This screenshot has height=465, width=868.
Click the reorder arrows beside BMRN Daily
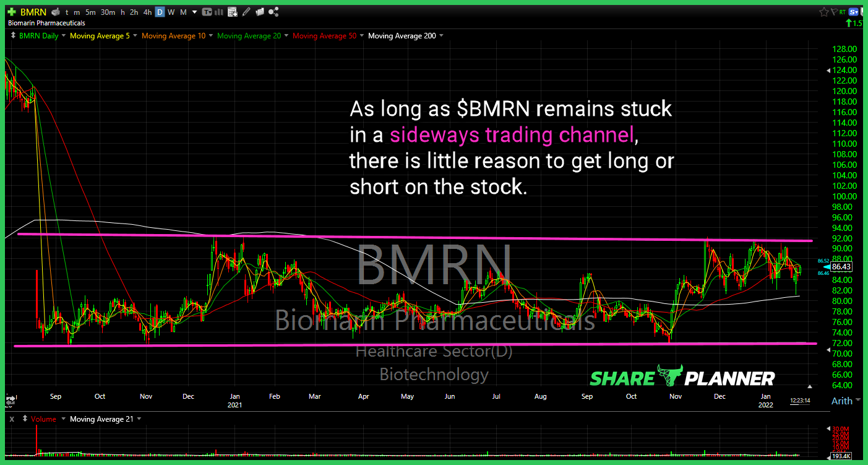pos(13,35)
